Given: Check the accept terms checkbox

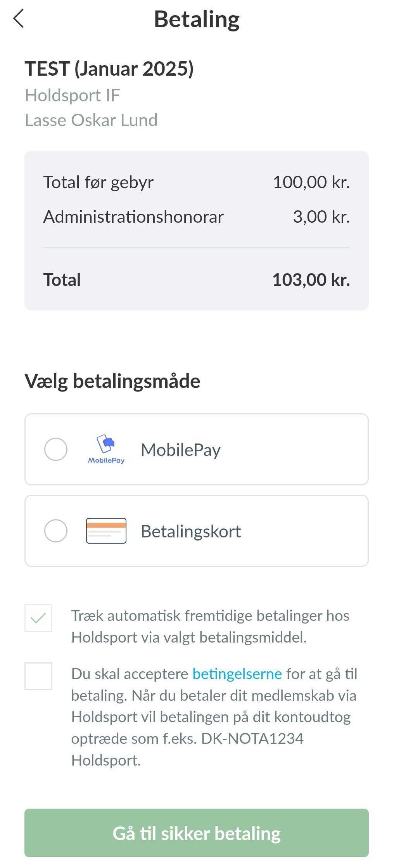Looking at the screenshot, I should [38, 676].
